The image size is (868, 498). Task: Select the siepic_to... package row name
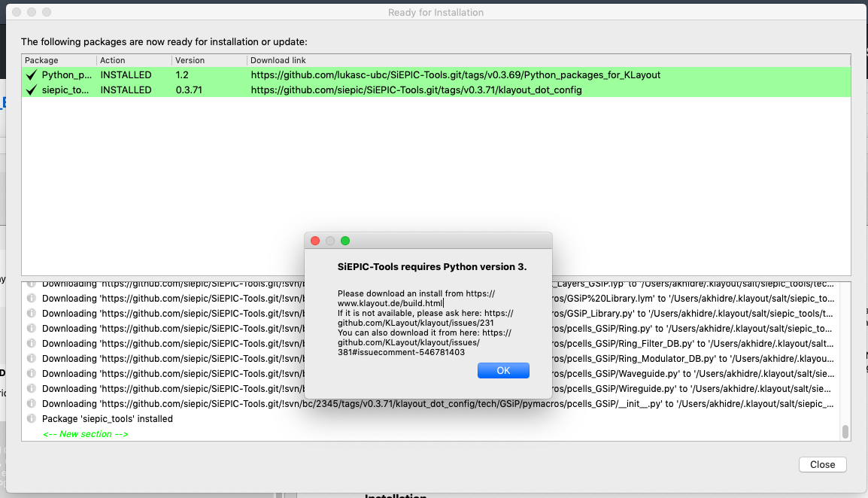[65, 90]
